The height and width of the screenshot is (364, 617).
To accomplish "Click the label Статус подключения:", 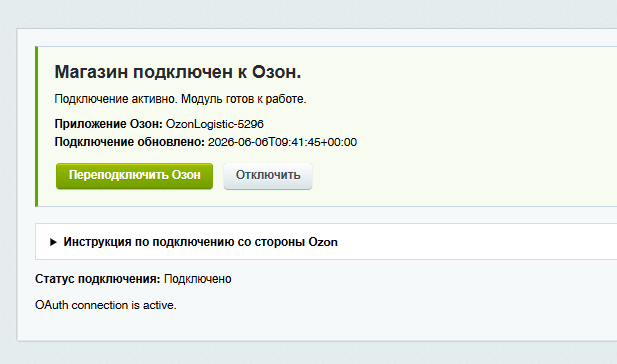I will (x=98, y=279).
